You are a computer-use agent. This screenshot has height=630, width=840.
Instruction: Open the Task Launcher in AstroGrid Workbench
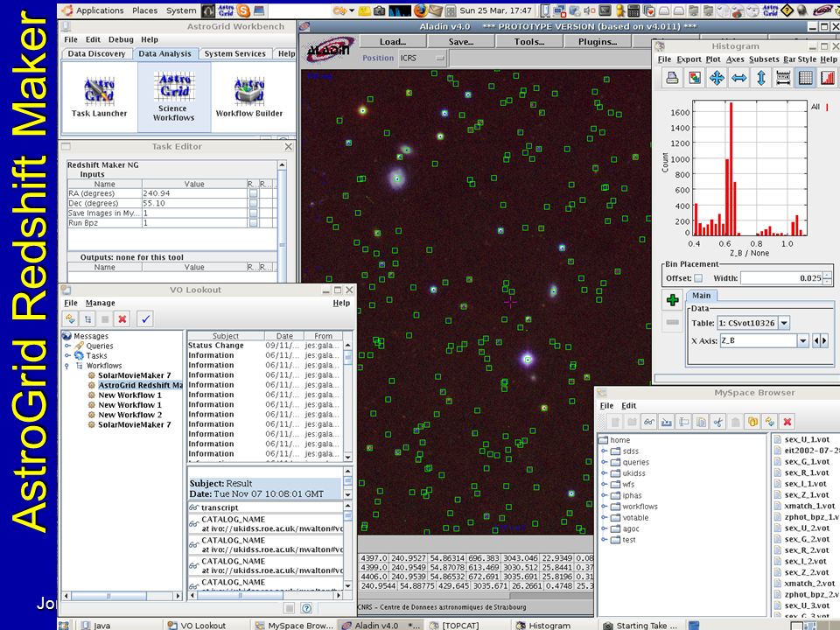[99, 97]
